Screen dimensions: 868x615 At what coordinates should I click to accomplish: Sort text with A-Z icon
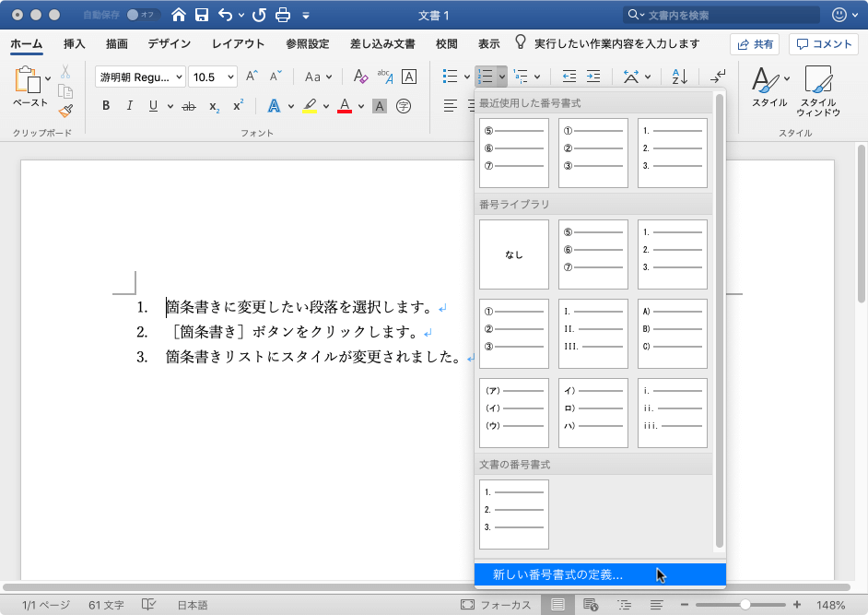(680, 77)
